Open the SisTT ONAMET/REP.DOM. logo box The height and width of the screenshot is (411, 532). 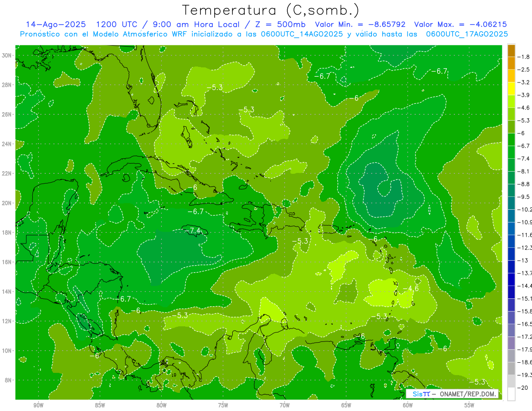click(x=452, y=394)
